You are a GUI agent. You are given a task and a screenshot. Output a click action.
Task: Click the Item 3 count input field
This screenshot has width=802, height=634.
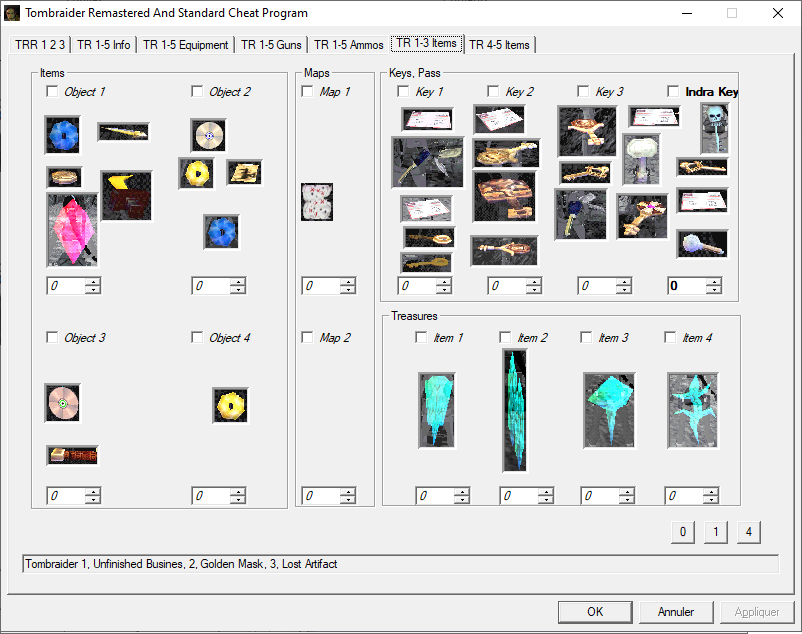pyautogui.click(x=600, y=496)
